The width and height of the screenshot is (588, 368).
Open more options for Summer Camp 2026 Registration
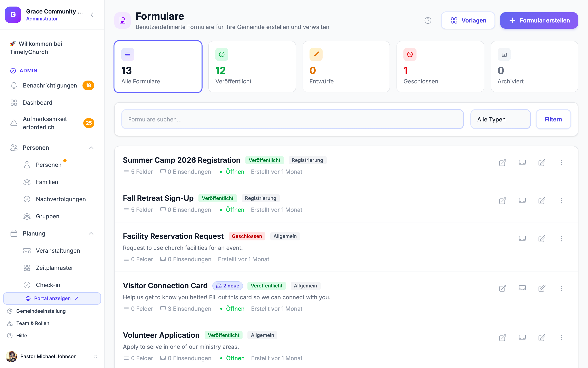[561, 163]
